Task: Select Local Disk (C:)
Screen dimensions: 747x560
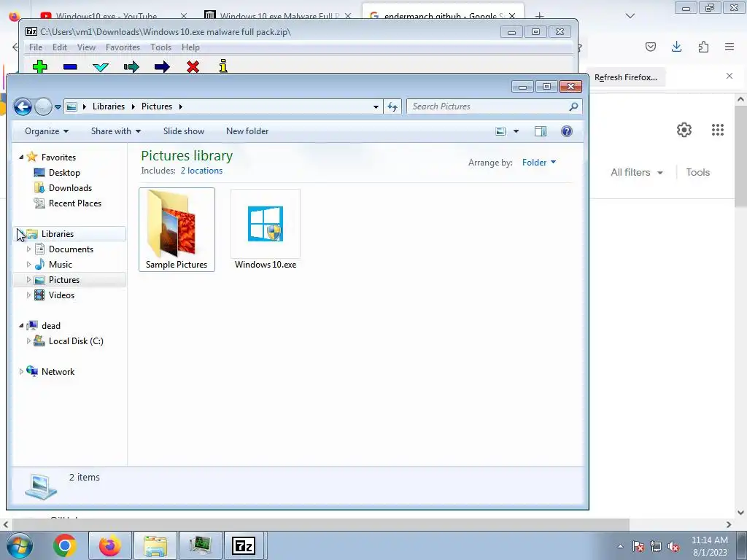Action: tap(76, 341)
